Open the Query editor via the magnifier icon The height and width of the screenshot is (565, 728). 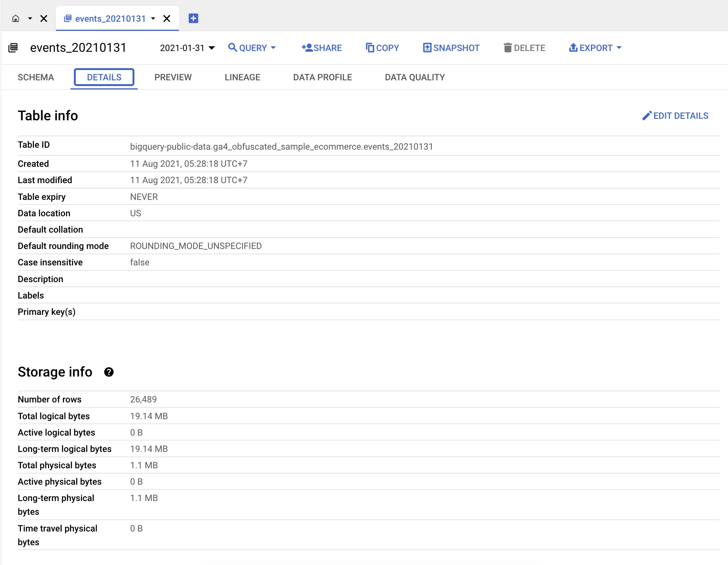(233, 48)
